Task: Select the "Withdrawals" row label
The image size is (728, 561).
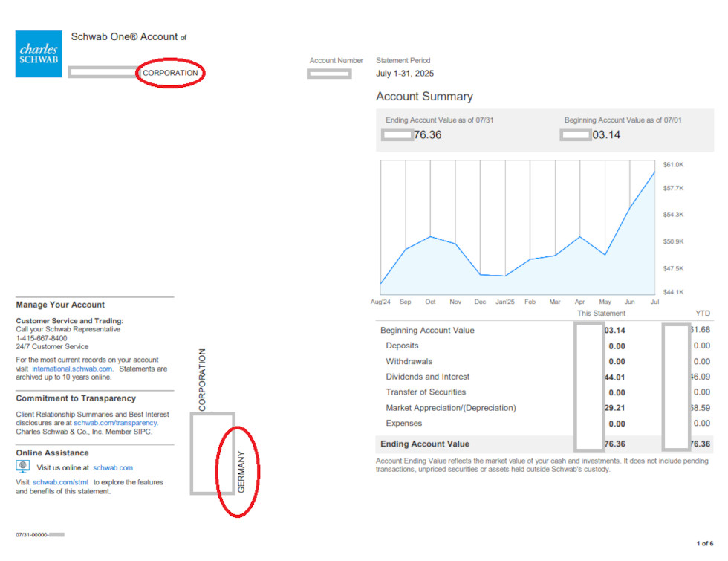Action: [409, 361]
